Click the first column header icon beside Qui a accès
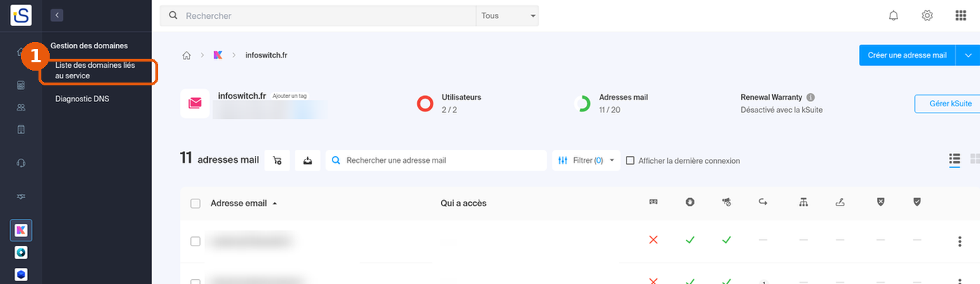980x284 pixels. pos(654,202)
